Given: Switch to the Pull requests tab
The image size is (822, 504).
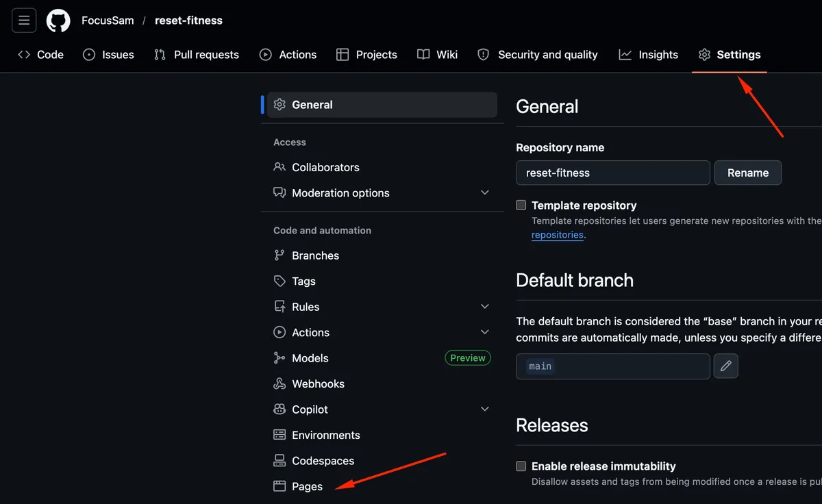Looking at the screenshot, I should (197, 55).
